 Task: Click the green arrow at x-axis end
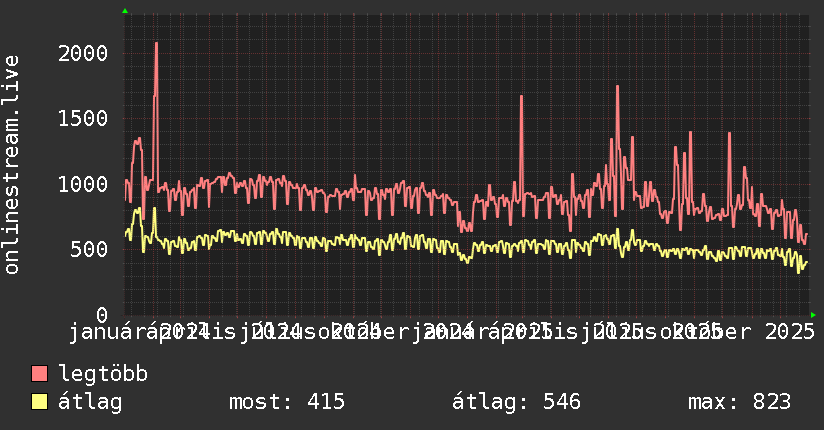point(813,315)
